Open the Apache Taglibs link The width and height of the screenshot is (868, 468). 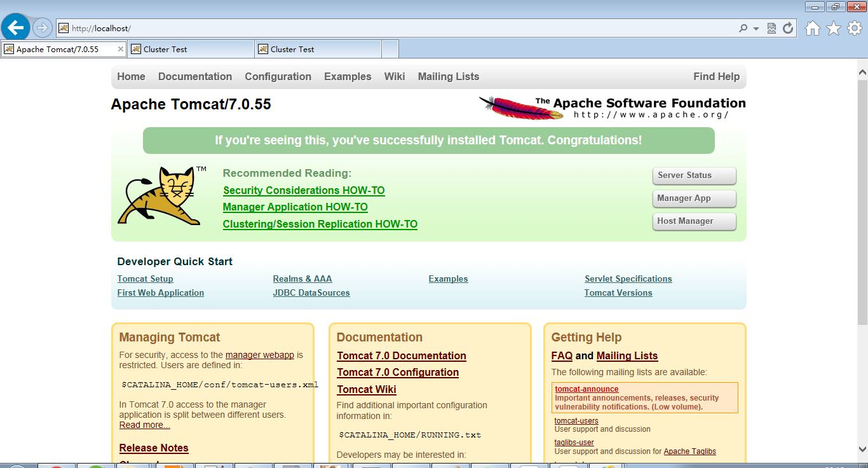click(x=690, y=451)
